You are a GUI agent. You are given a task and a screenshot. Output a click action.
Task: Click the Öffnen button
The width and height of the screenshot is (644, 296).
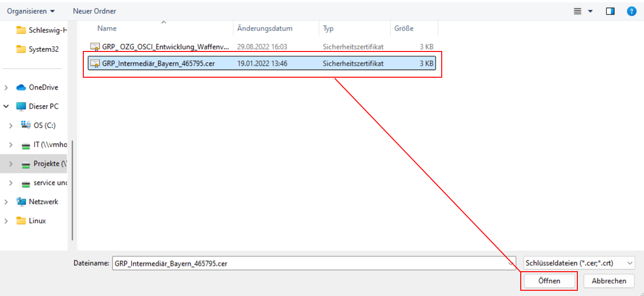click(x=549, y=281)
